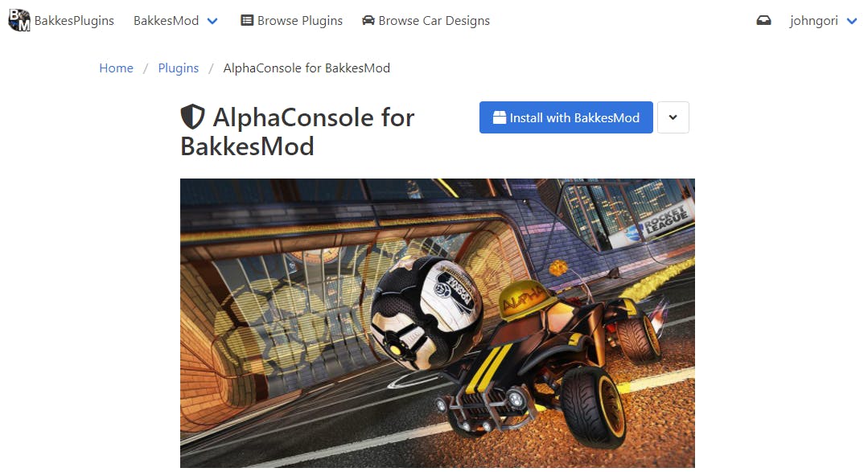The width and height of the screenshot is (868, 472).
Task: Click the list icon beside Browse Plugins
Action: click(x=247, y=20)
